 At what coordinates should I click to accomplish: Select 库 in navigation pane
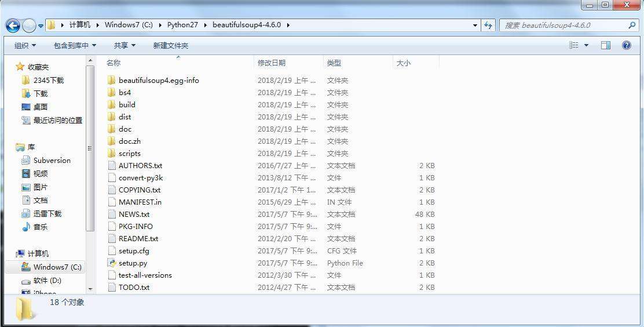click(31, 147)
